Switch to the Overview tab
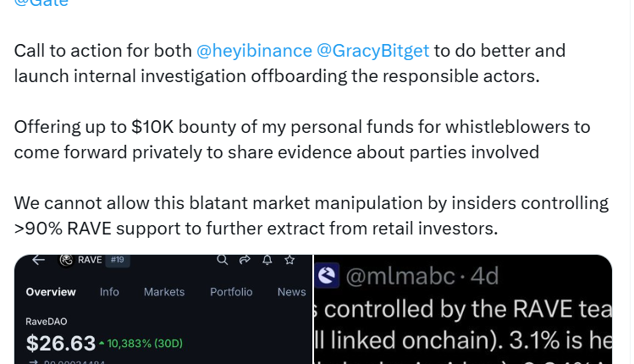 (51, 292)
